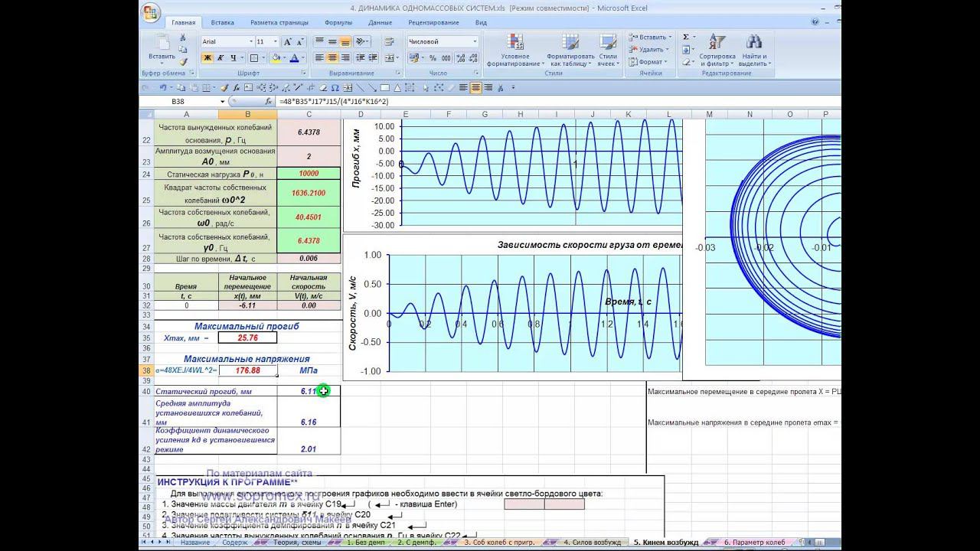The width and height of the screenshot is (980, 551).
Task: Select cell C24 with value 10000
Action: tap(309, 174)
